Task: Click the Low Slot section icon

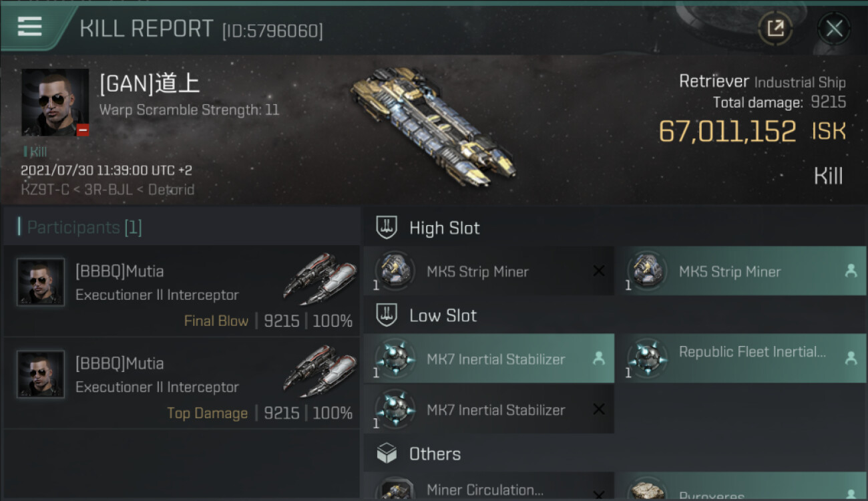Action: [387, 315]
